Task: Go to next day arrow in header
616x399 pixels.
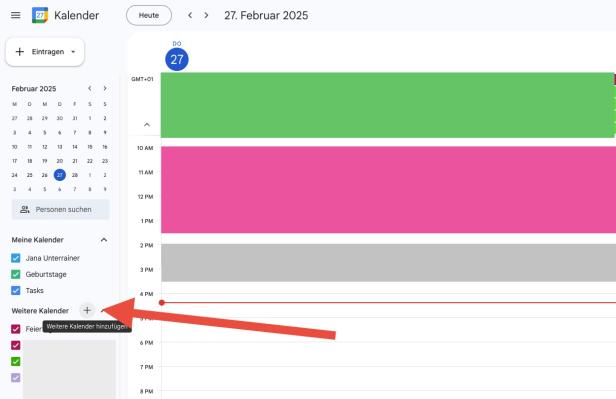Action: pyautogui.click(x=206, y=15)
